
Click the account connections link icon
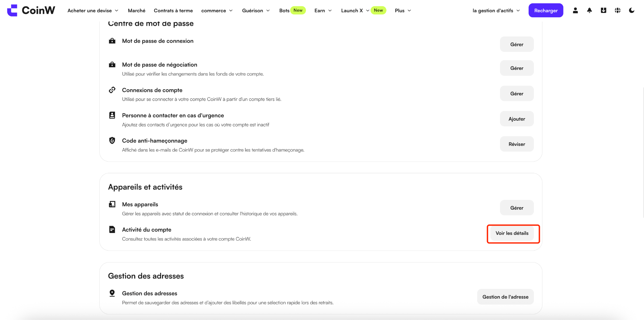tap(112, 90)
